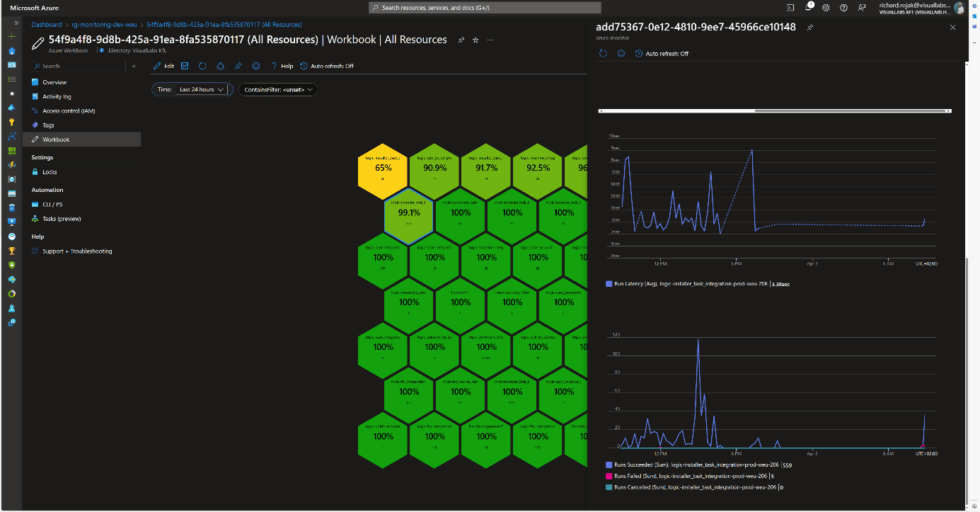Viewport: 980px width, 512px height.
Task: Open SQL database icon in sidebar
Action: click(11, 207)
